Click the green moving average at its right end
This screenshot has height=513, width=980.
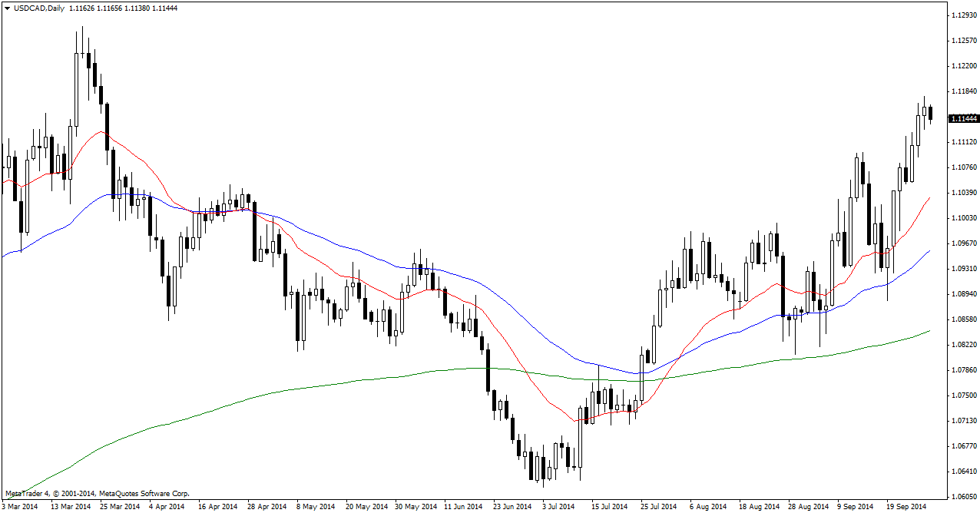coord(929,331)
